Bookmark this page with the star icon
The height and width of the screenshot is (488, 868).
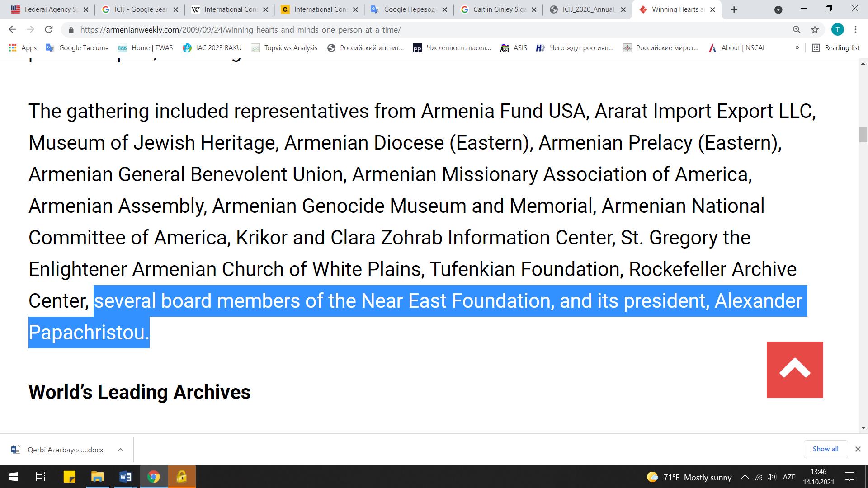(815, 30)
